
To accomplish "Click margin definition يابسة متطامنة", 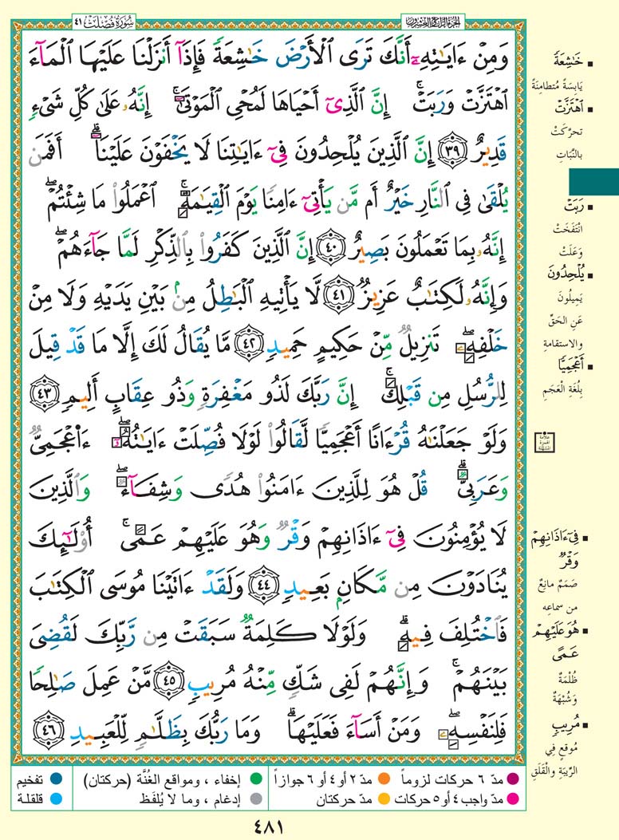I will point(557,85).
